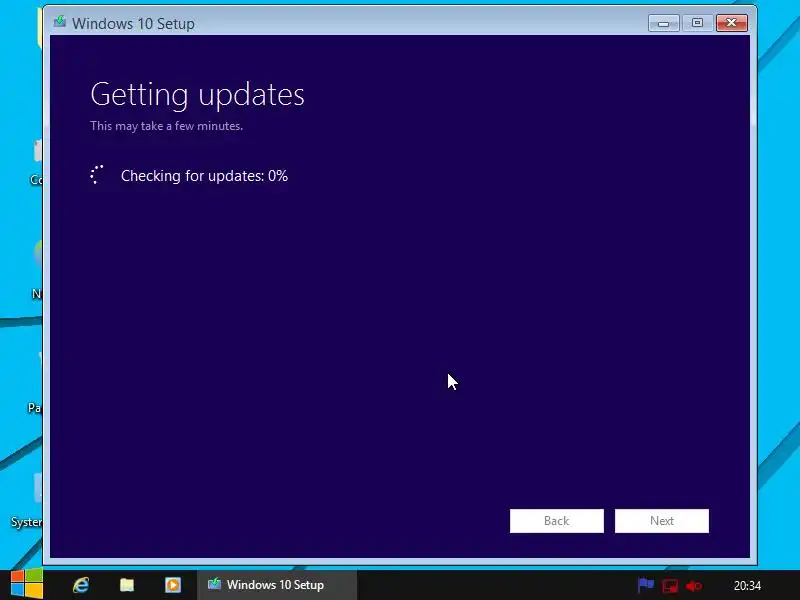800x600 pixels.
Task: Open the media player taskbar icon
Action: 173,585
